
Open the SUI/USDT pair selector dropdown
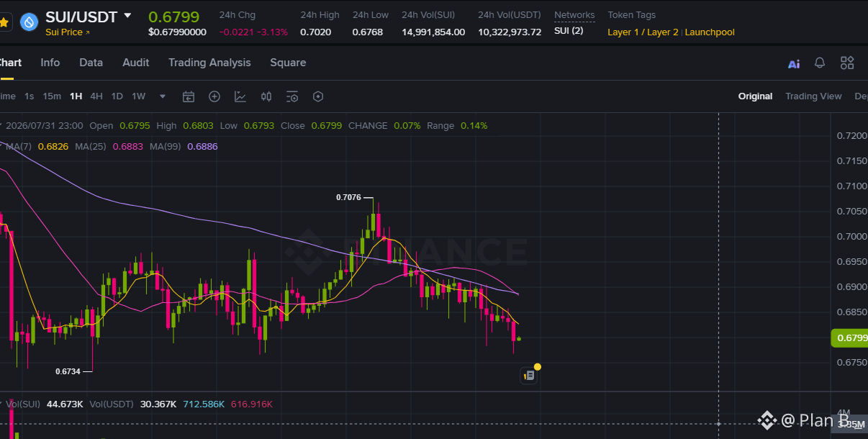(127, 15)
